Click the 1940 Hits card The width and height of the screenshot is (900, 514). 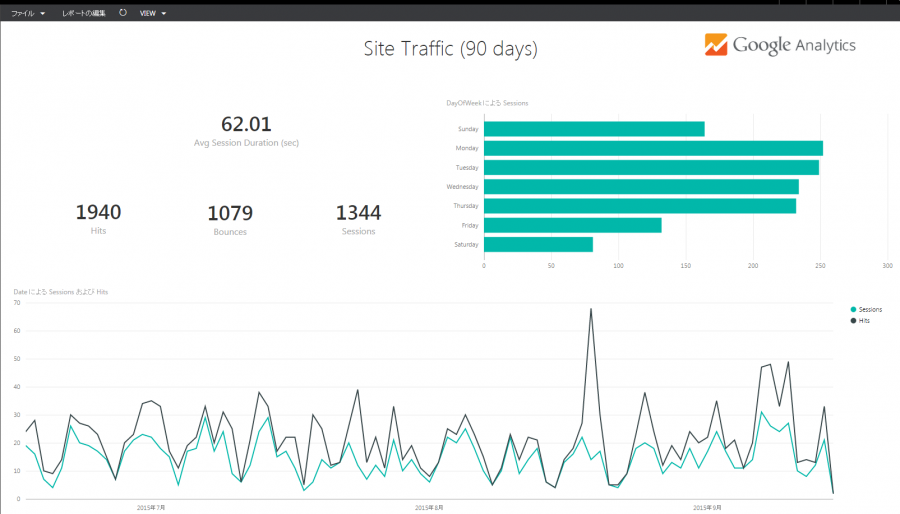(x=98, y=218)
